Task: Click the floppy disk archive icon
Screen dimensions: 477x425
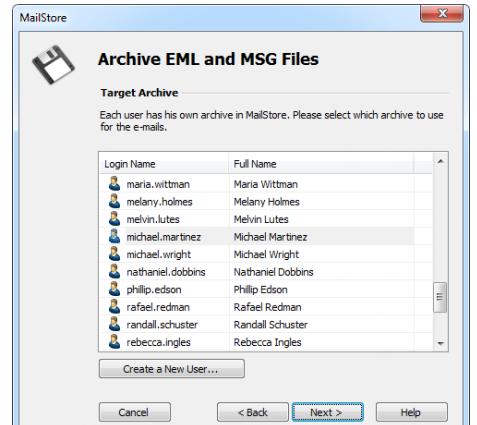Action: click(53, 64)
